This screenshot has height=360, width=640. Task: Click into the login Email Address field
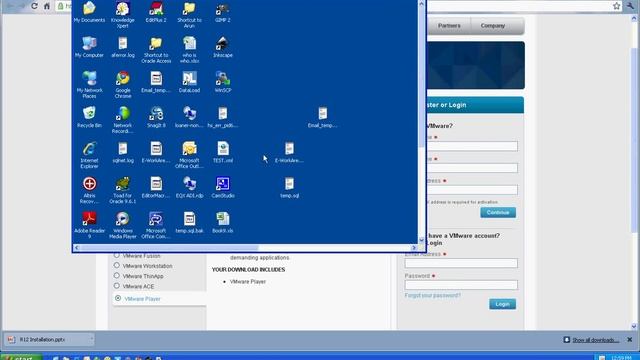click(x=461, y=263)
